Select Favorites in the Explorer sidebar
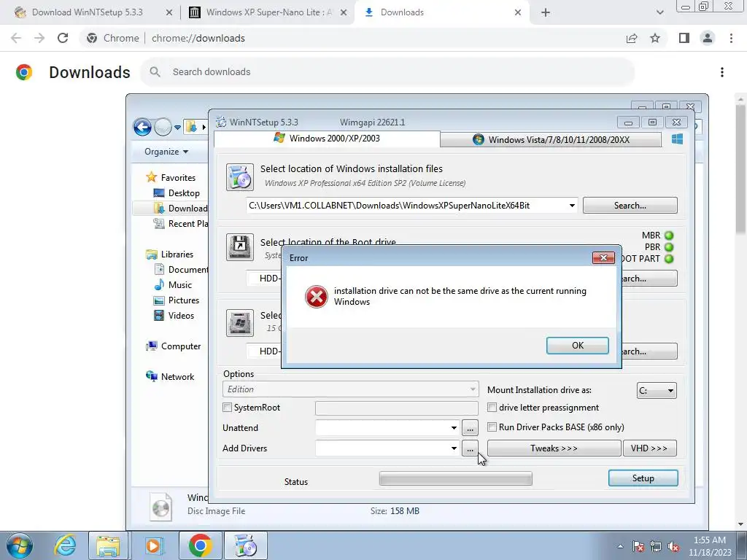The height and width of the screenshot is (560, 747). pyautogui.click(x=178, y=178)
